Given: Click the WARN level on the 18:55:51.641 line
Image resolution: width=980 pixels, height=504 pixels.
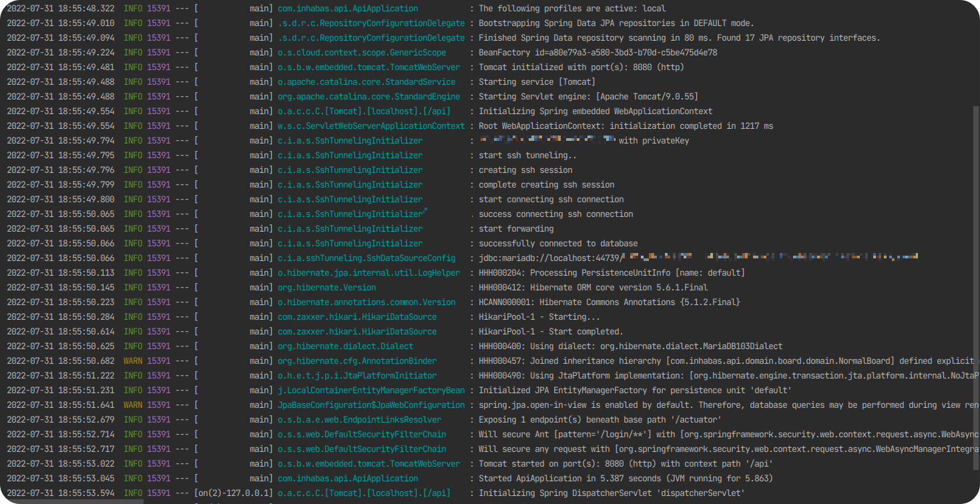Looking at the screenshot, I should (x=133, y=405).
